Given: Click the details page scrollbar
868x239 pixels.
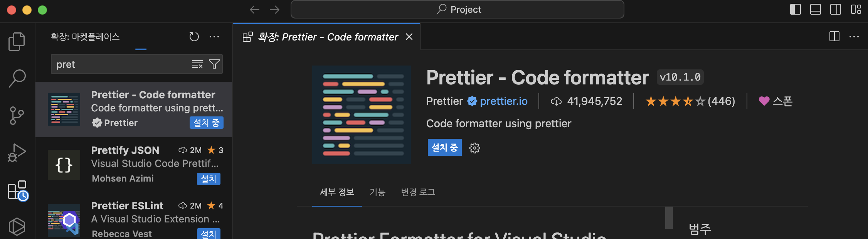Looking at the screenshot, I should (669, 218).
